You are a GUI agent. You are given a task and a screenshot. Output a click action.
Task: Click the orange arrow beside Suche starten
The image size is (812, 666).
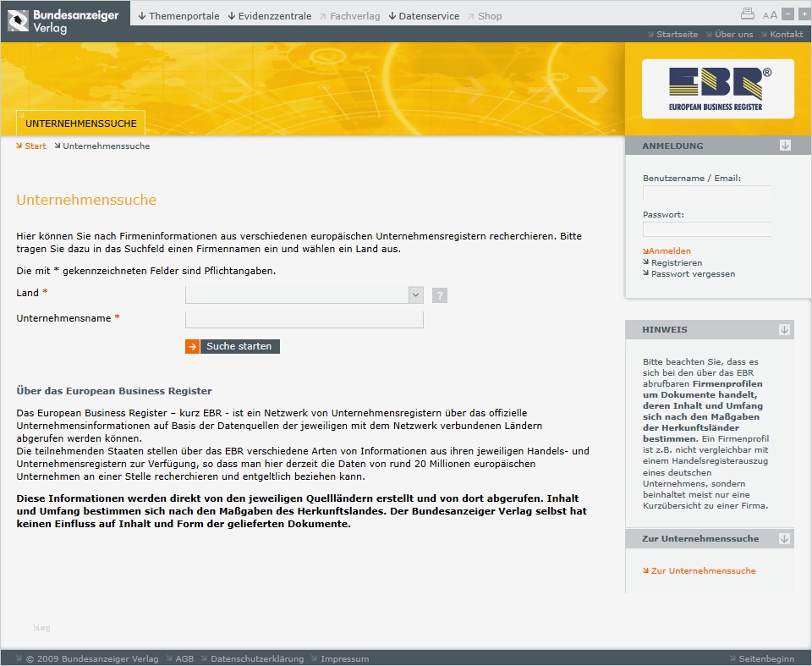click(192, 346)
